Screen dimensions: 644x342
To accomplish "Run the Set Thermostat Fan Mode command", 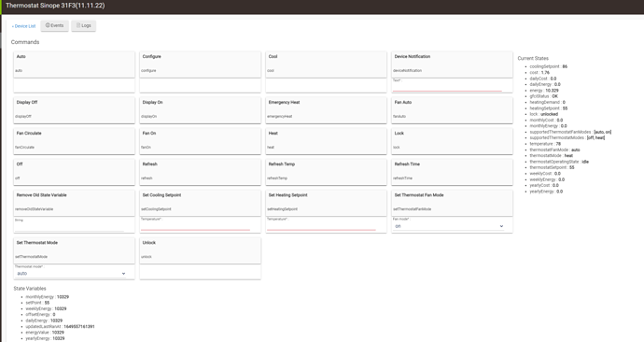I will pos(452,203).
